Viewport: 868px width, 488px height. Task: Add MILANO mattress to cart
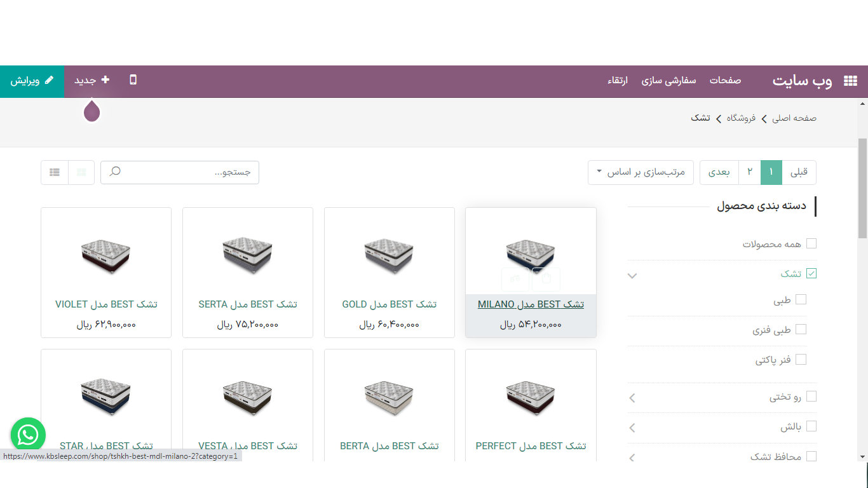pos(546,280)
